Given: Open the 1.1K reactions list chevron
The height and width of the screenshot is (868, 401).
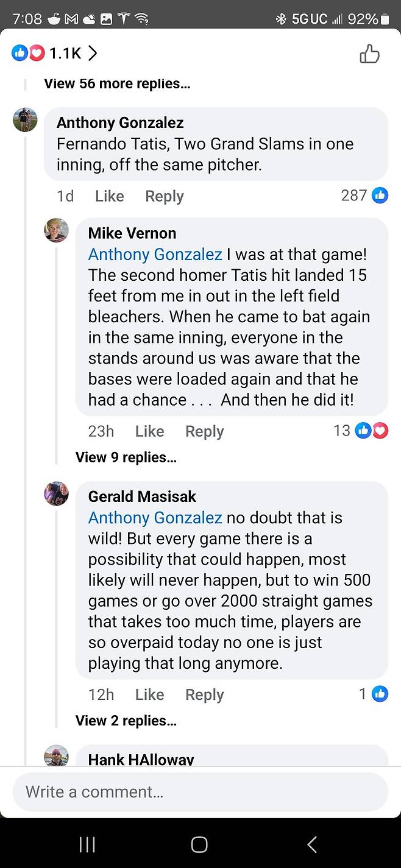Looking at the screenshot, I should [x=93, y=54].
